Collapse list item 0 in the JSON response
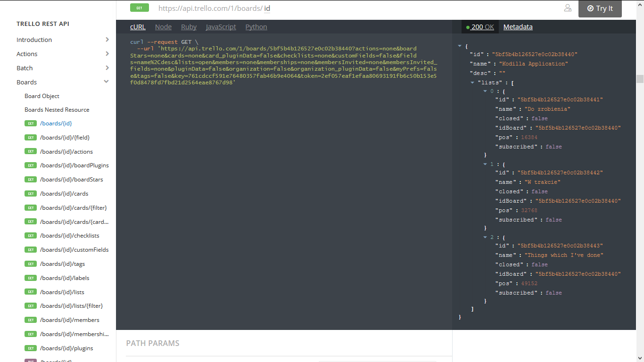The width and height of the screenshot is (644, 362). pyautogui.click(x=485, y=91)
